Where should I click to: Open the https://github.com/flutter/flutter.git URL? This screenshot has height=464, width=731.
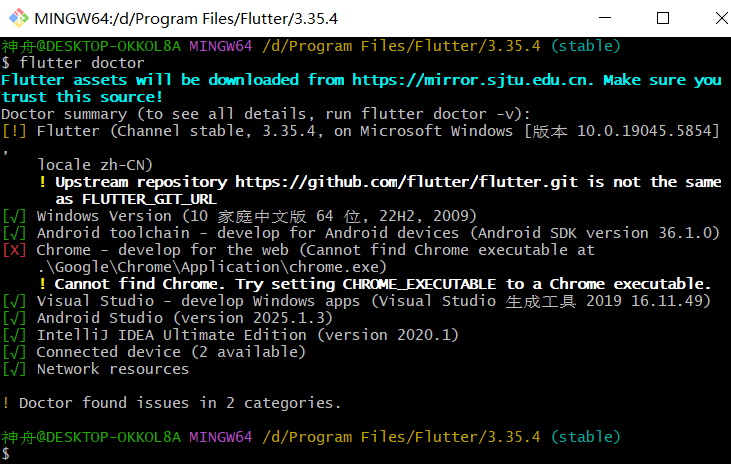pos(407,182)
